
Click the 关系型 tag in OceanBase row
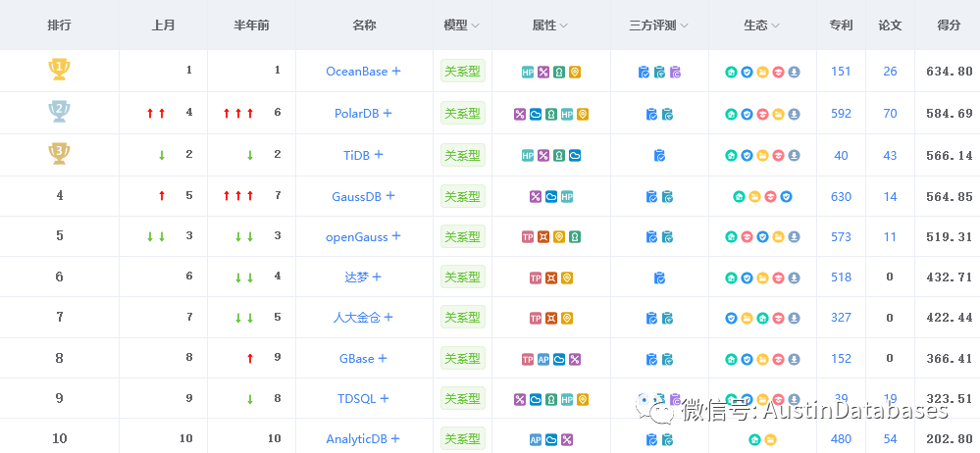462,72
